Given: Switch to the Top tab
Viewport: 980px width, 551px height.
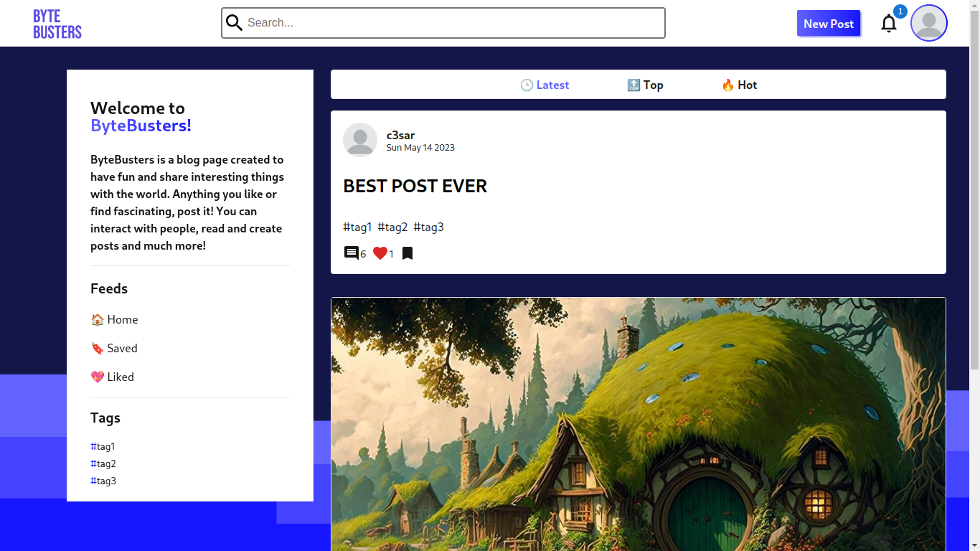Looking at the screenshot, I should point(645,85).
